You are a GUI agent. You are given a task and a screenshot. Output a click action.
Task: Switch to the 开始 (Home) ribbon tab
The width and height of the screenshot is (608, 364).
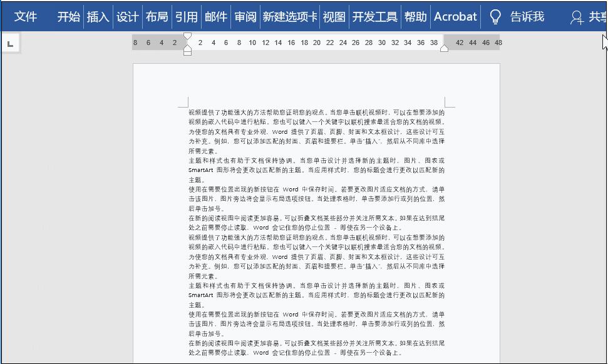coord(68,17)
